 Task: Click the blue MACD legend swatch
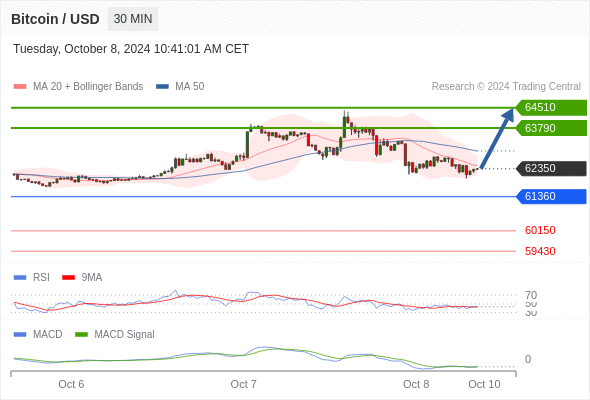click(20, 335)
